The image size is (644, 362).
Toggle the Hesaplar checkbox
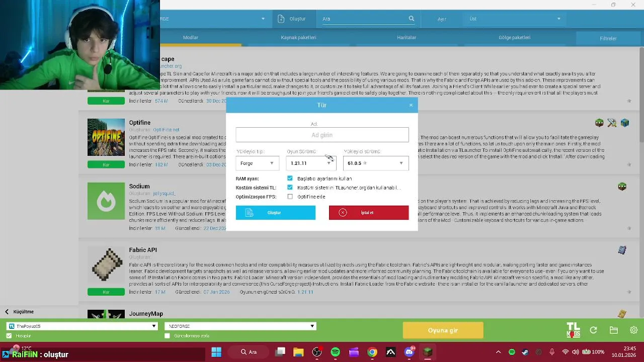click(9, 336)
